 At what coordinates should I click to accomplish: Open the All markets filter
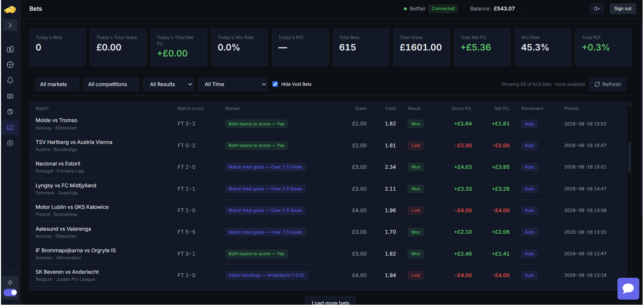[57, 84]
